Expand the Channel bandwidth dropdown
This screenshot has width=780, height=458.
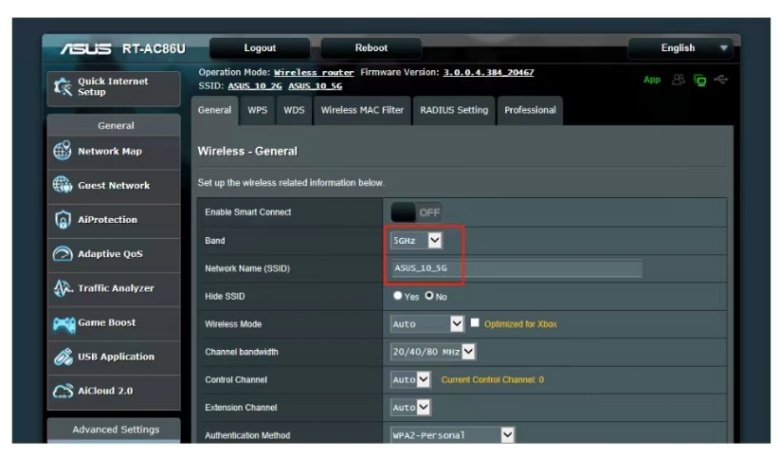pos(433,352)
